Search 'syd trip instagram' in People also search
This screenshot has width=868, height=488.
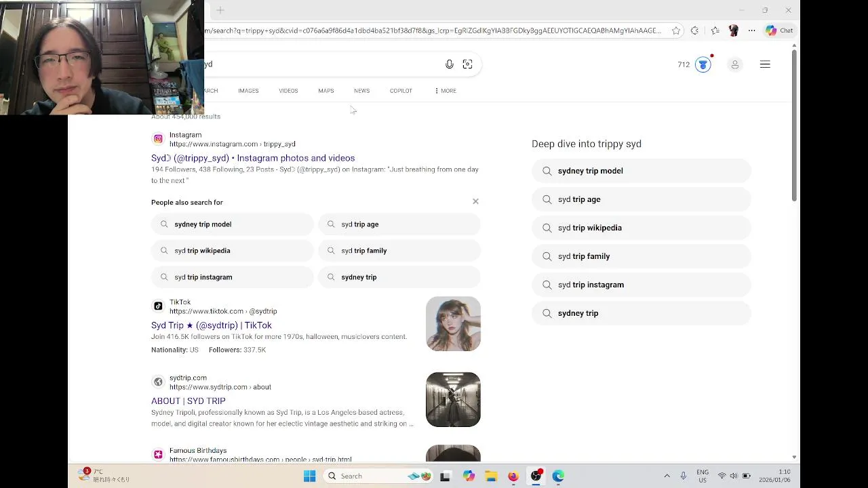pos(233,277)
